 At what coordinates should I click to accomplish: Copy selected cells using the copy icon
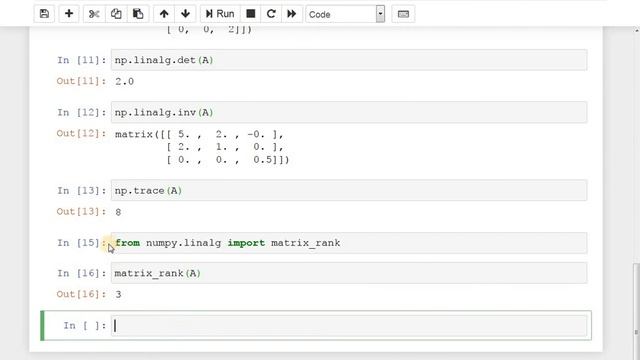[116, 14]
